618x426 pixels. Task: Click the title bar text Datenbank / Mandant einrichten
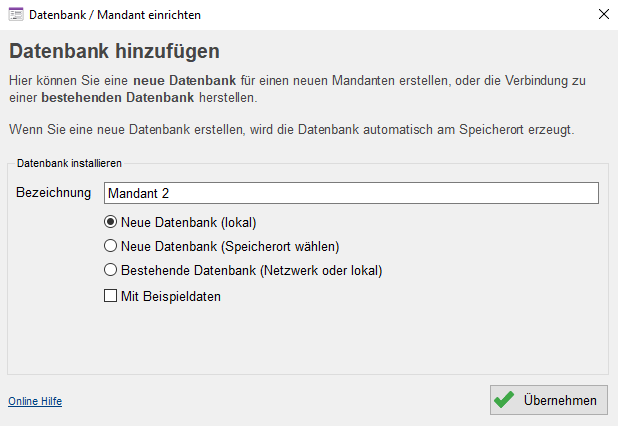point(115,15)
